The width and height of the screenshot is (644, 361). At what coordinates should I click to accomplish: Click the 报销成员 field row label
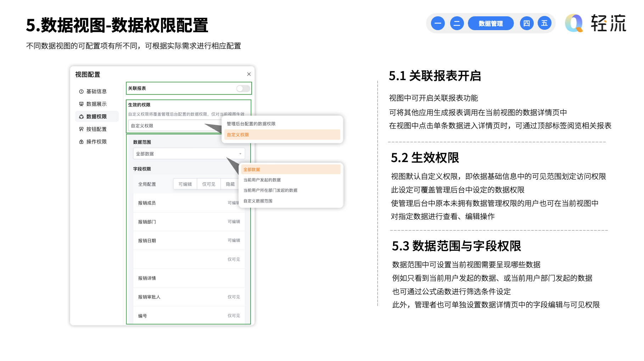147,203
